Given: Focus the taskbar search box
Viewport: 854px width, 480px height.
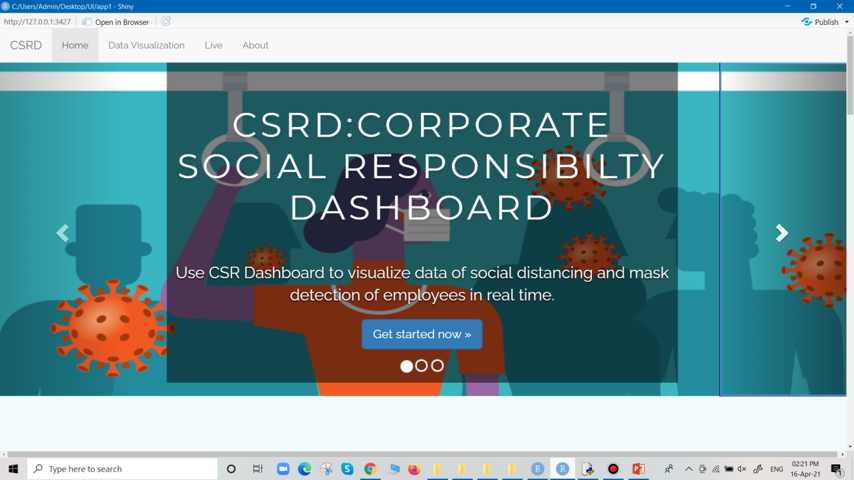Looking at the screenshot, I should pyautogui.click(x=123, y=469).
